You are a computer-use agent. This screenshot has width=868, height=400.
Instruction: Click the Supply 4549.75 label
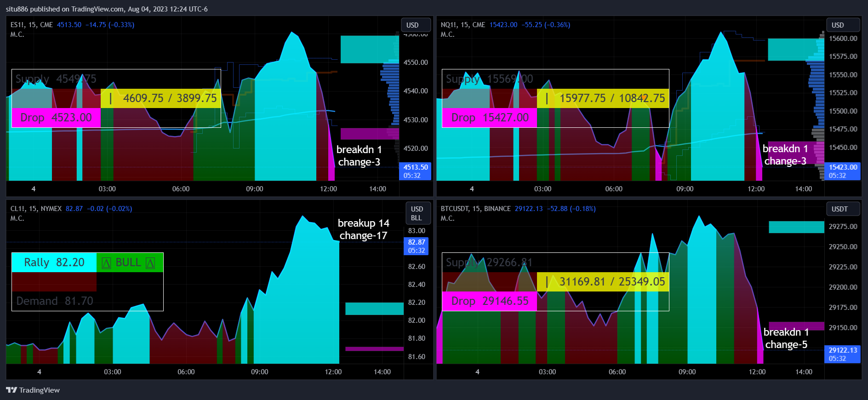pos(56,79)
